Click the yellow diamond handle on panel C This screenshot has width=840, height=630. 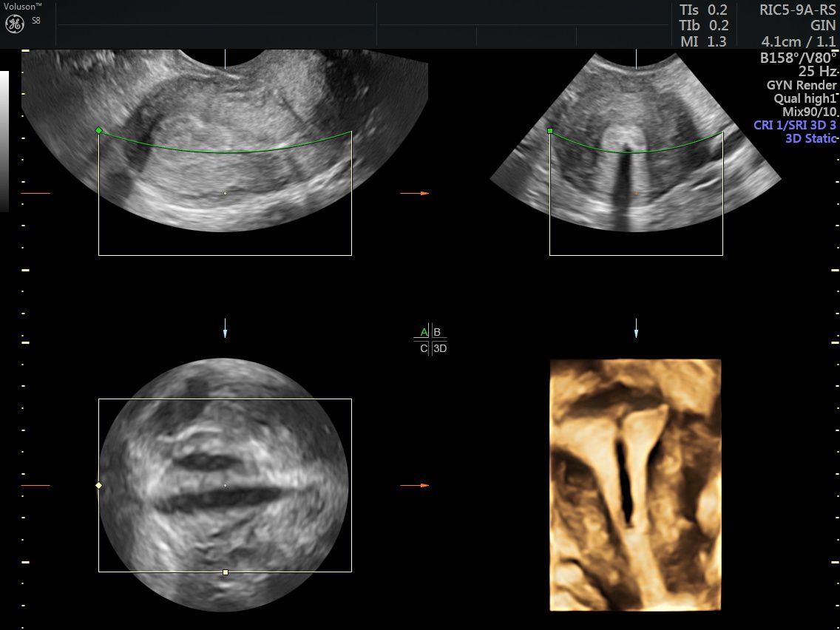click(x=99, y=486)
